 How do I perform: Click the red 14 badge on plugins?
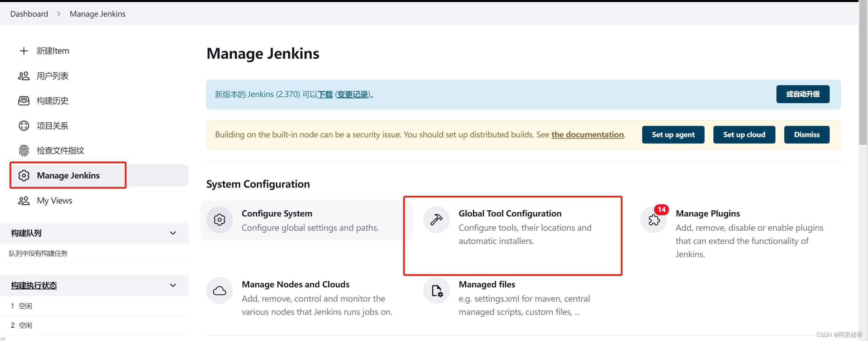662,210
